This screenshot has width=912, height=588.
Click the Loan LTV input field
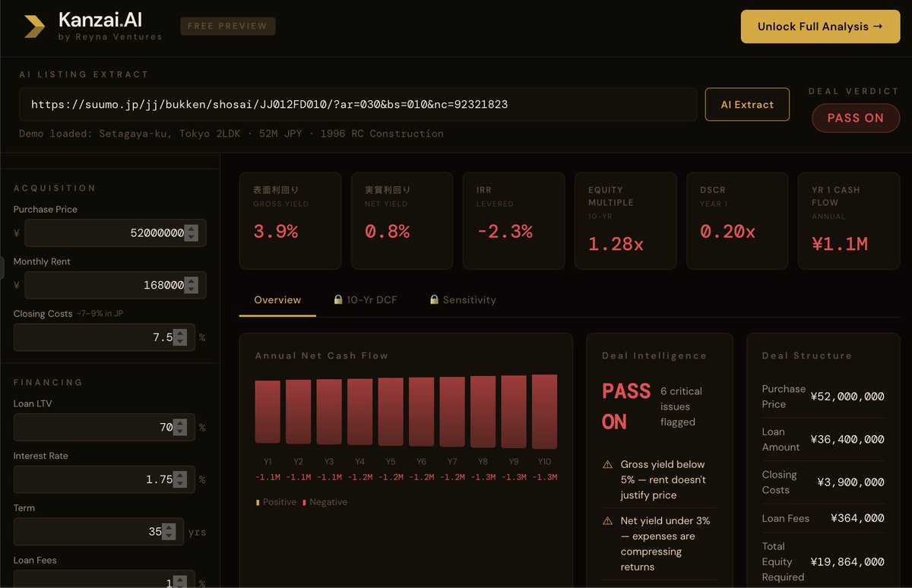[104, 428]
